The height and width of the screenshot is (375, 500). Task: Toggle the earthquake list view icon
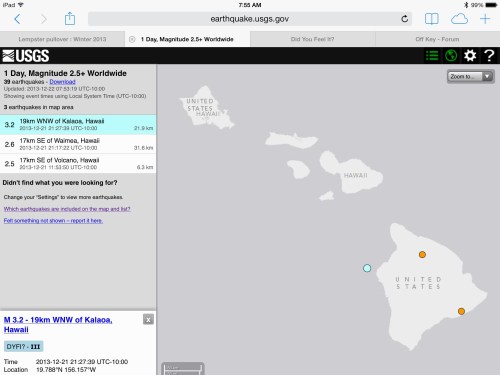[x=432, y=56]
